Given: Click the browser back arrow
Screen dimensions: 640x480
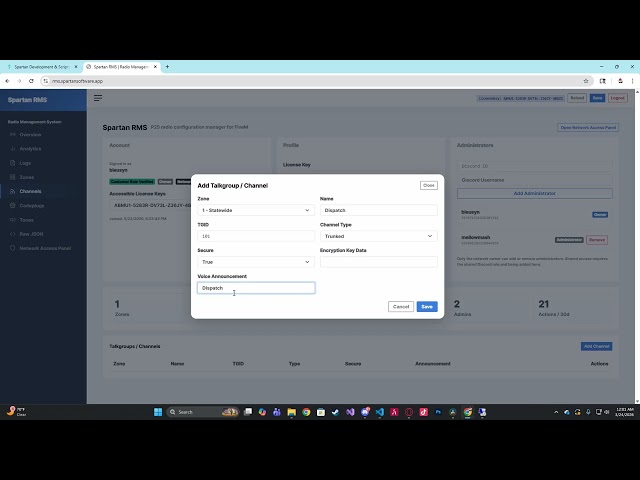Looking at the screenshot, I should (x=7, y=81).
